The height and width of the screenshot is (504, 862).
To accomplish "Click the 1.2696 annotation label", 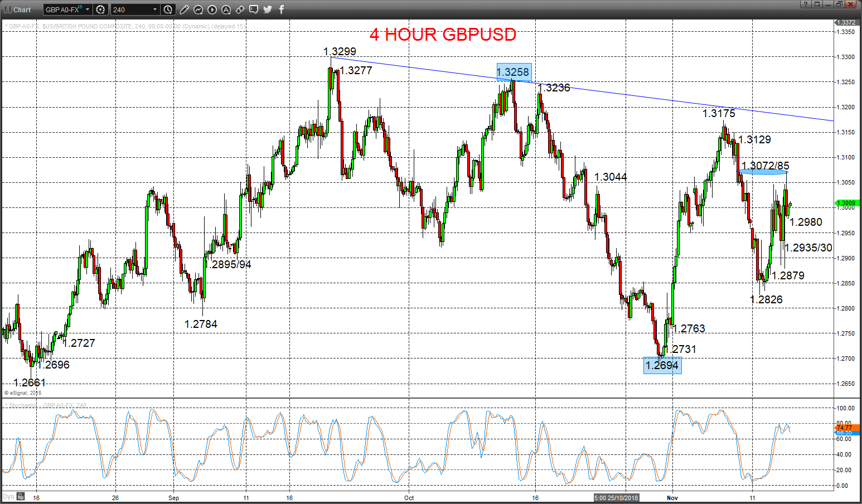I will (54, 365).
